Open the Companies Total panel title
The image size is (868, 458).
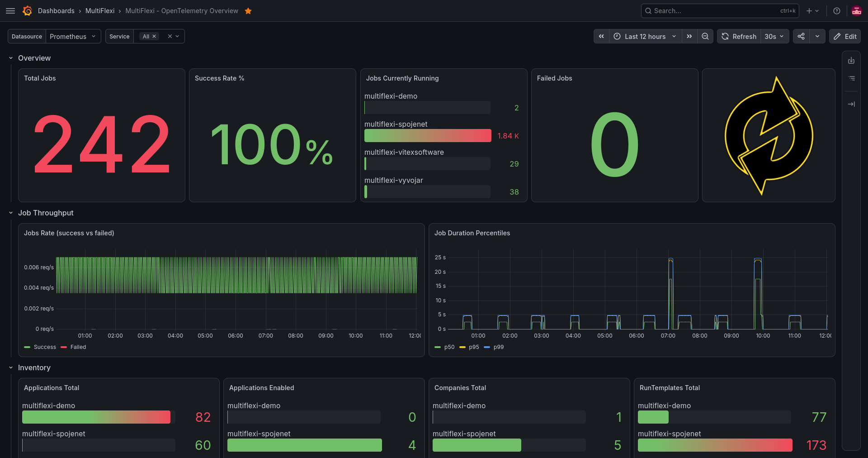[x=460, y=388]
